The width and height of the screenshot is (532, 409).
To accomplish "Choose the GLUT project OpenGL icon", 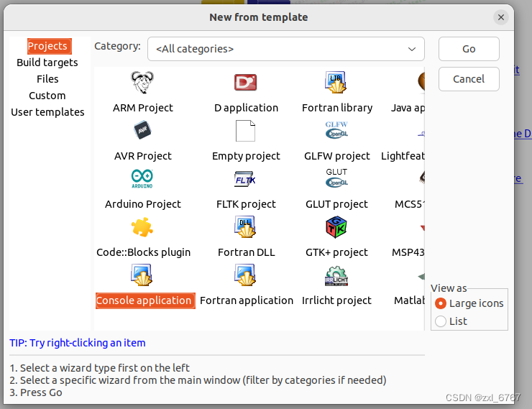I will (x=336, y=178).
